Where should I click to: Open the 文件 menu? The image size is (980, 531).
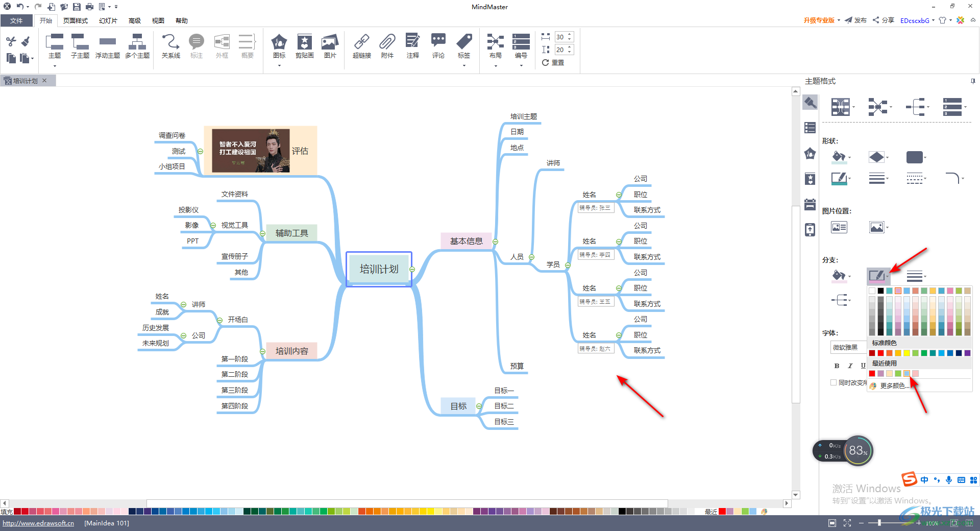pyautogui.click(x=16, y=20)
